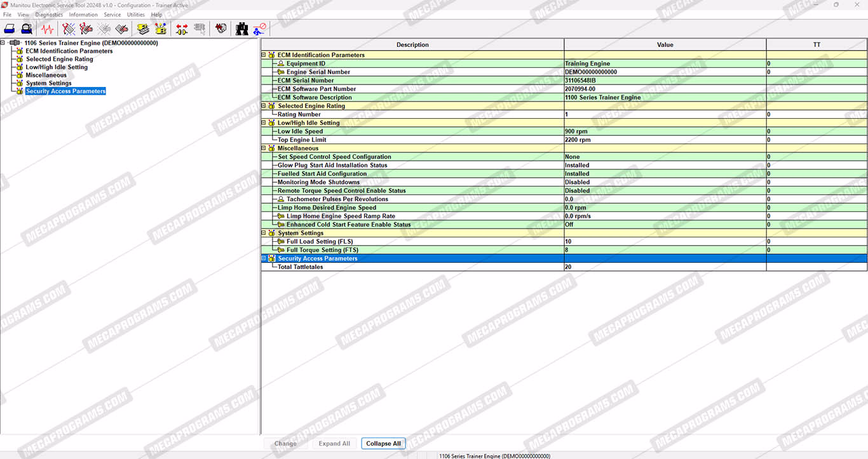Click the WinFlash icon beside the binoculars
This screenshot has width=868, height=459.
(x=260, y=29)
